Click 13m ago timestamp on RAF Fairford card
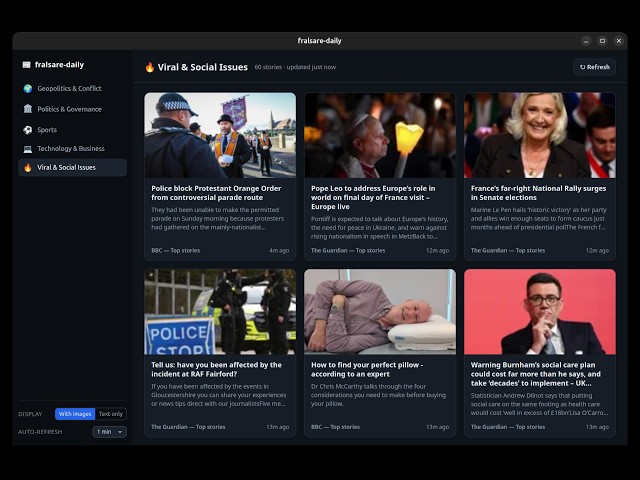640x480 pixels. (x=278, y=427)
